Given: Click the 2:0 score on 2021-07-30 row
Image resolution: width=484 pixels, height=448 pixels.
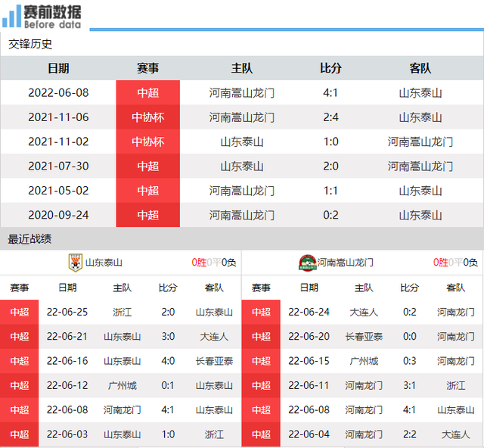Looking at the screenshot, I should (x=330, y=166).
